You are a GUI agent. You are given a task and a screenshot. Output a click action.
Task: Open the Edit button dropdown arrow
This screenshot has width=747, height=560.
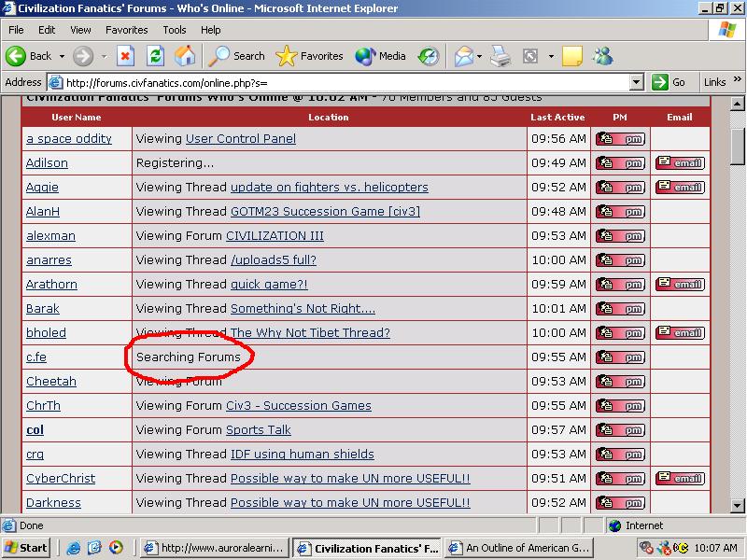[x=551, y=56]
